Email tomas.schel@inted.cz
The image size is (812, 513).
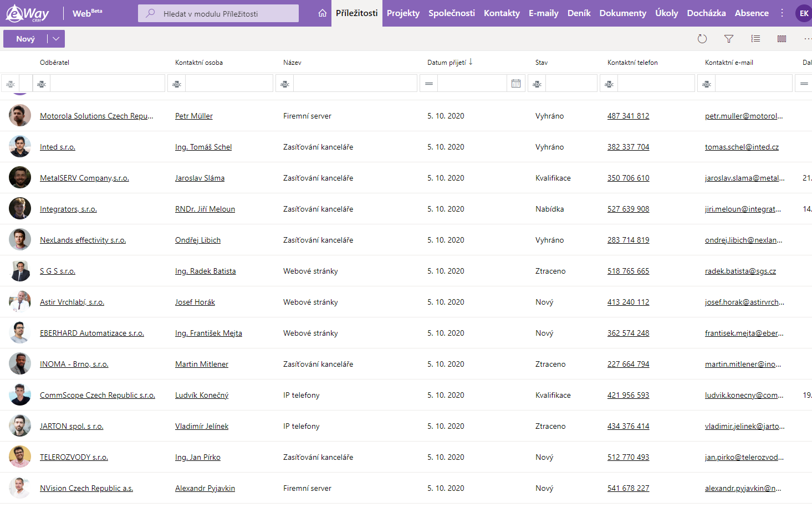[x=742, y=147]
